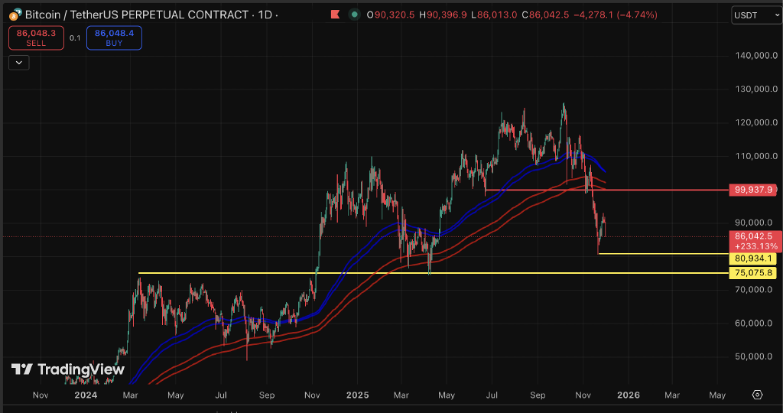Click the current price 86,042.5 label
Image resolution: width=783 pixels, height=414 pixels.
pyautogui.click(x=752, y=236)
